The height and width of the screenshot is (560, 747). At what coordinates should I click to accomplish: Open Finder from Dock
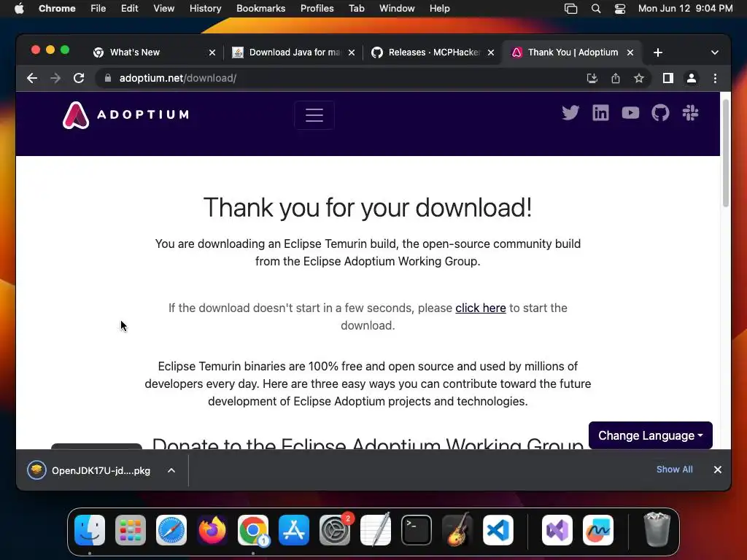pyautogui.click(x=90, y=530)
